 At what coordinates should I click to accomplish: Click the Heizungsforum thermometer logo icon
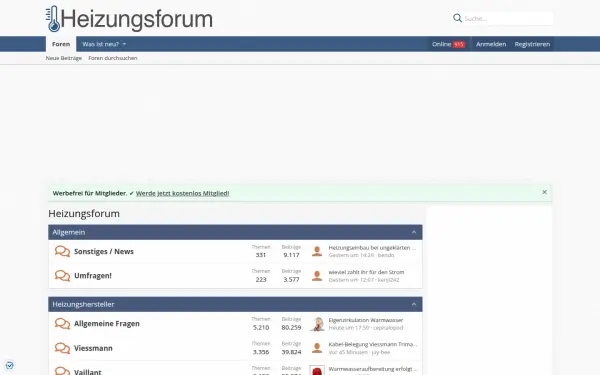point(53,18)
